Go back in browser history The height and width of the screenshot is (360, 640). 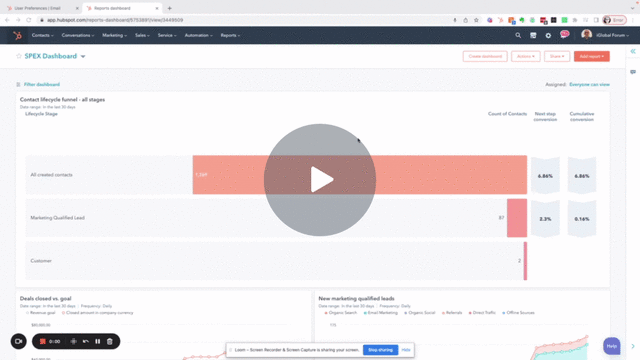[7, 20]
